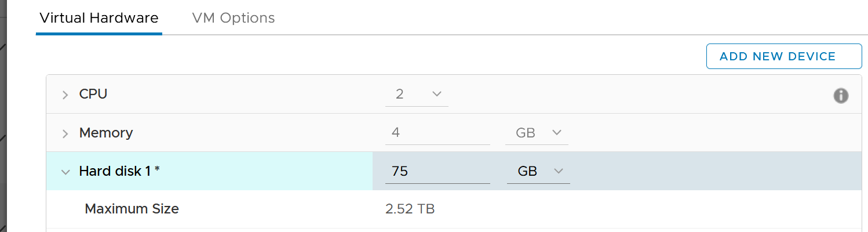Viewport: 868px width, 232px height.
Task: Click the Hard disk size field showing 75
Action: (x=437, y=172)
